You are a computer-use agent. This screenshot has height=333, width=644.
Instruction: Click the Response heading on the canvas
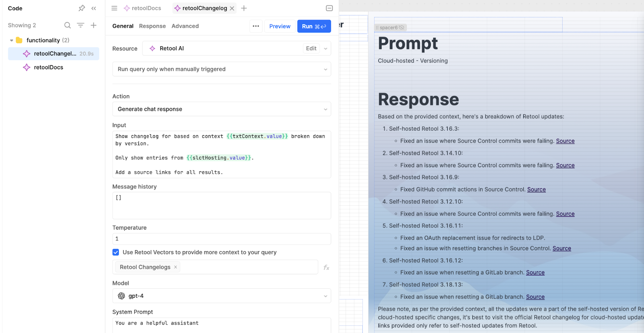[x=418, y=99]
